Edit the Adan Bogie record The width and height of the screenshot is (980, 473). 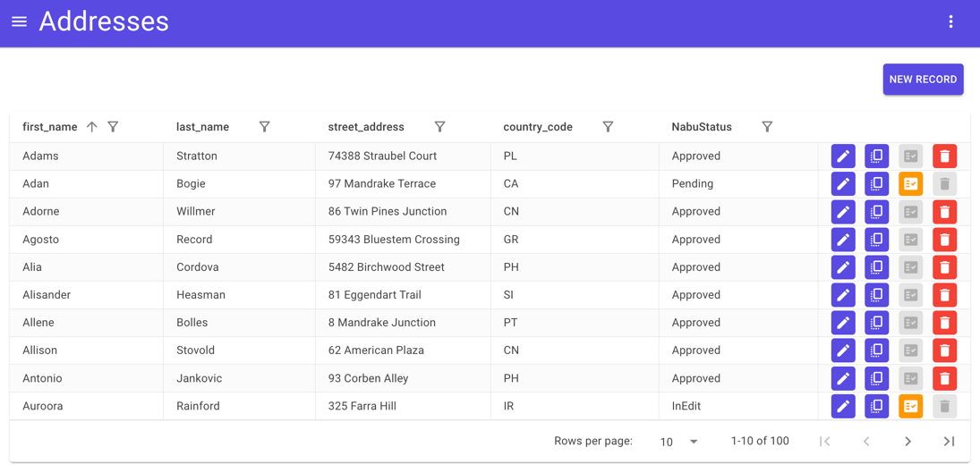click(x=843, y=184)
